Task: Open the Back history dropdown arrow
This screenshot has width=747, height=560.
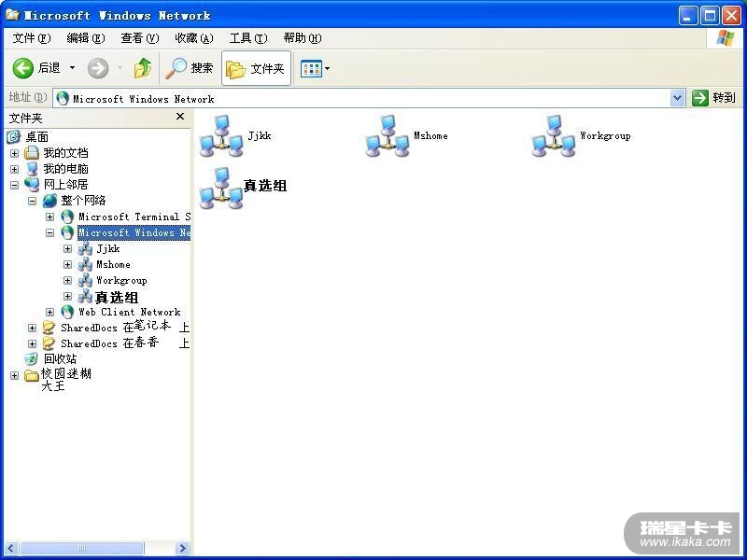Action: (73, 68)
